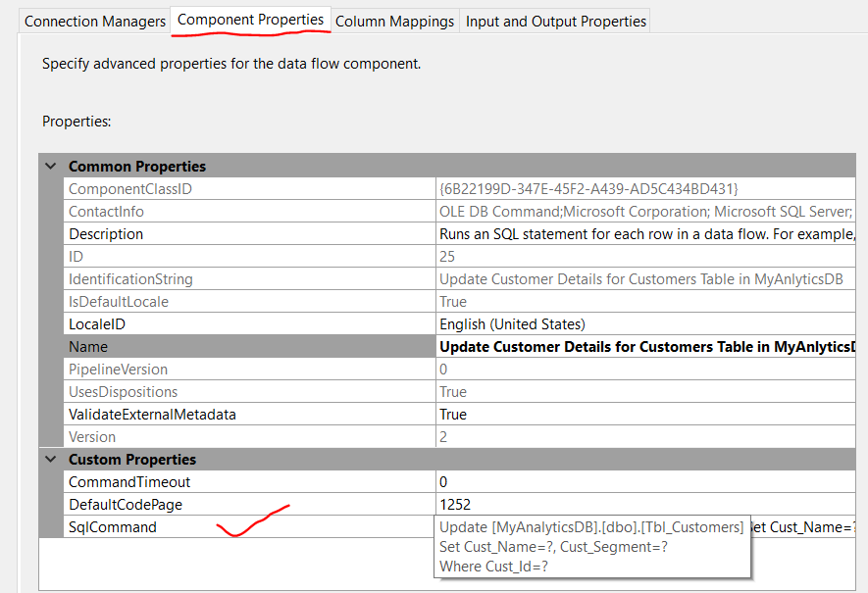Click the Component Properties tab
Image resolution: width=868 pixels, height=593 pixels.
250,19
